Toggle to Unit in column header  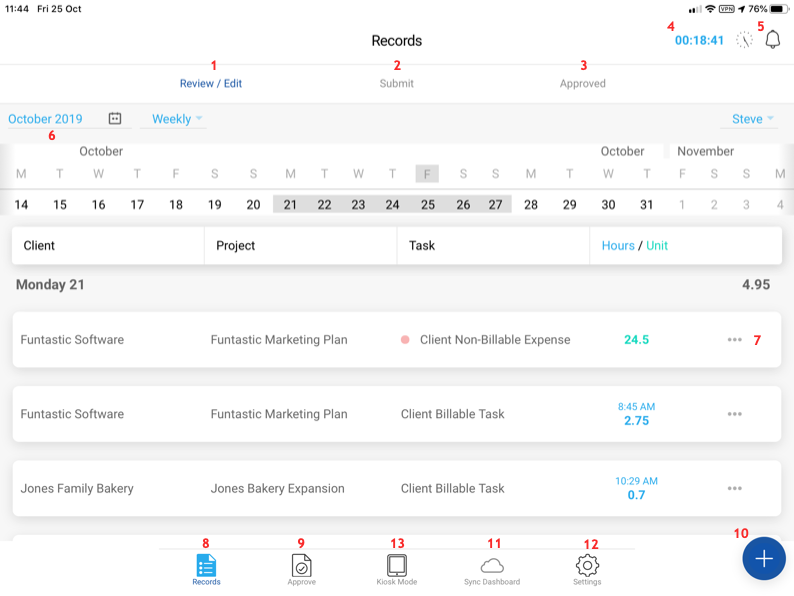pyautogui.click(x=657, y=245)
